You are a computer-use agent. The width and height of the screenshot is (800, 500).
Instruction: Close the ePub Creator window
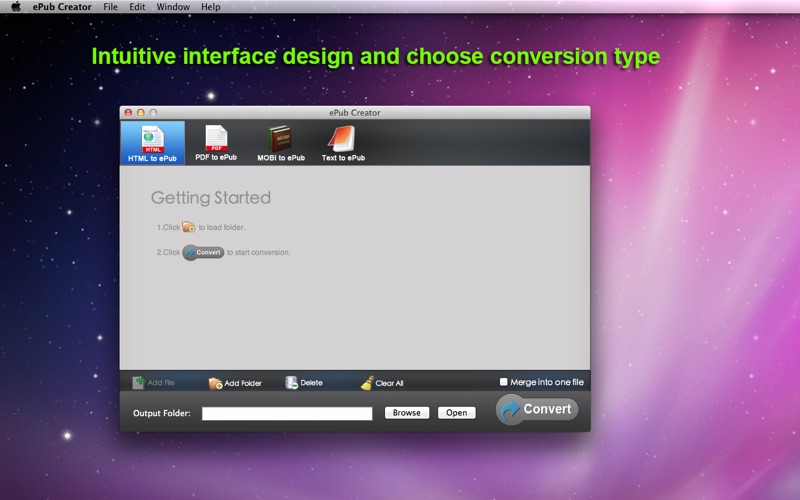[129, 112]
